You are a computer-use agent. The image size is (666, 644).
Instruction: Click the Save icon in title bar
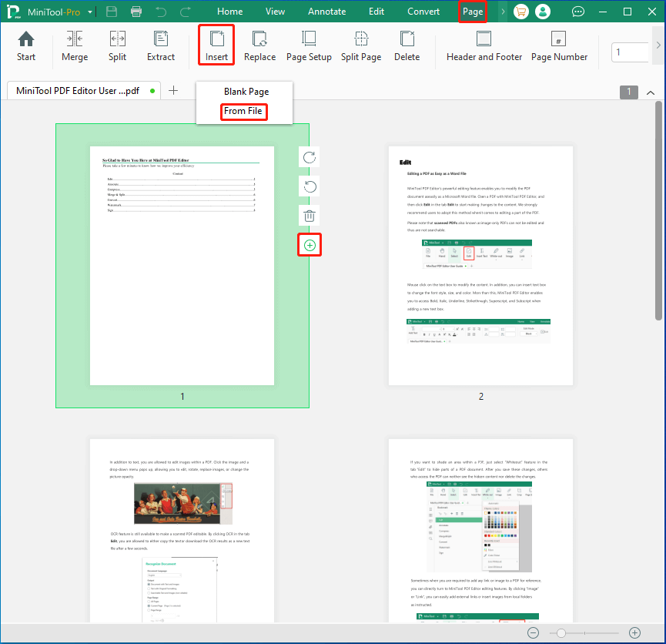[x=112, y=12]
